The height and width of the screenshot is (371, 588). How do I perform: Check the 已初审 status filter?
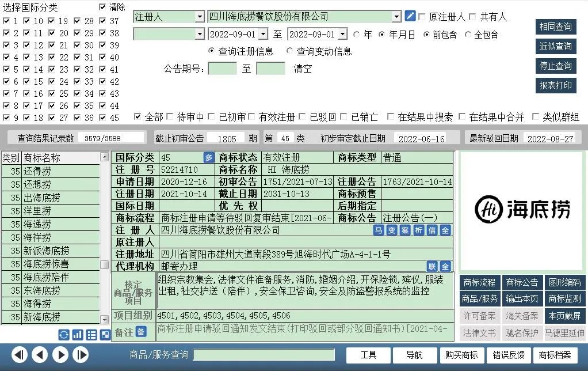click(x=212, y=117)
